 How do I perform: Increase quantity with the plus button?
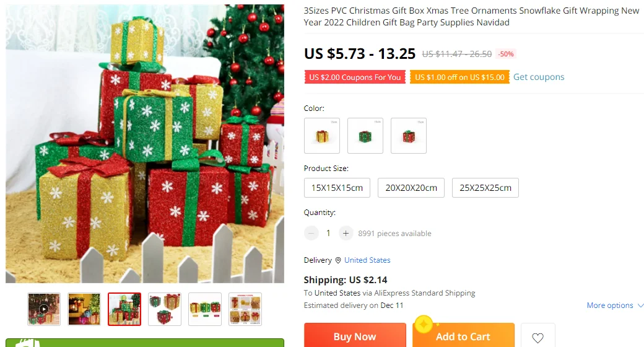(346, 233)
